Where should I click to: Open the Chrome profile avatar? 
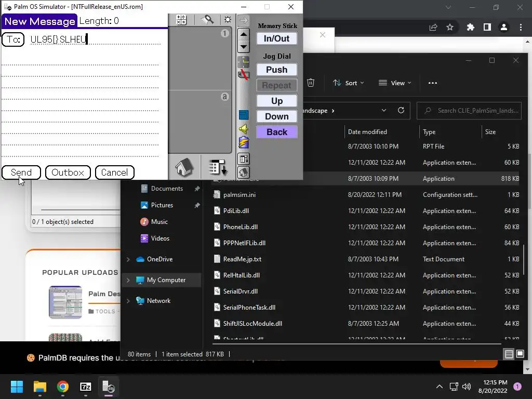click(x=504, y=27)
